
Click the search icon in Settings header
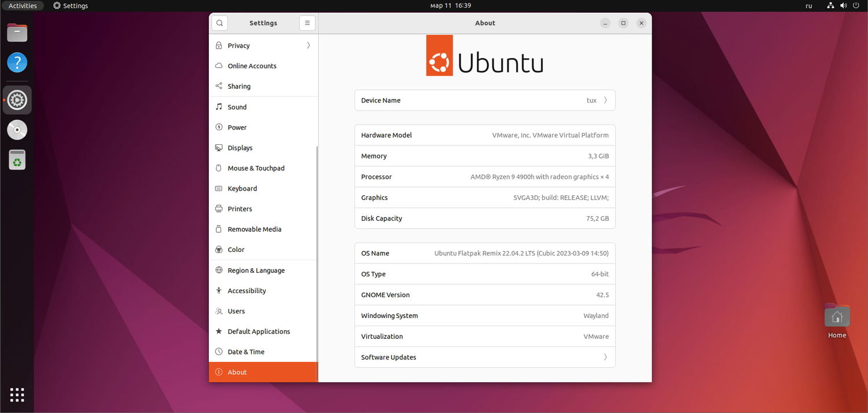pos(219,23)
